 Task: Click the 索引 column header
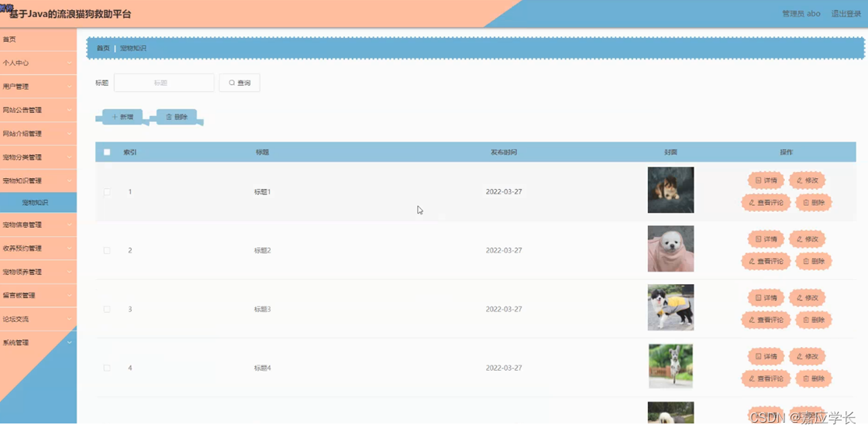pos(130,152)
